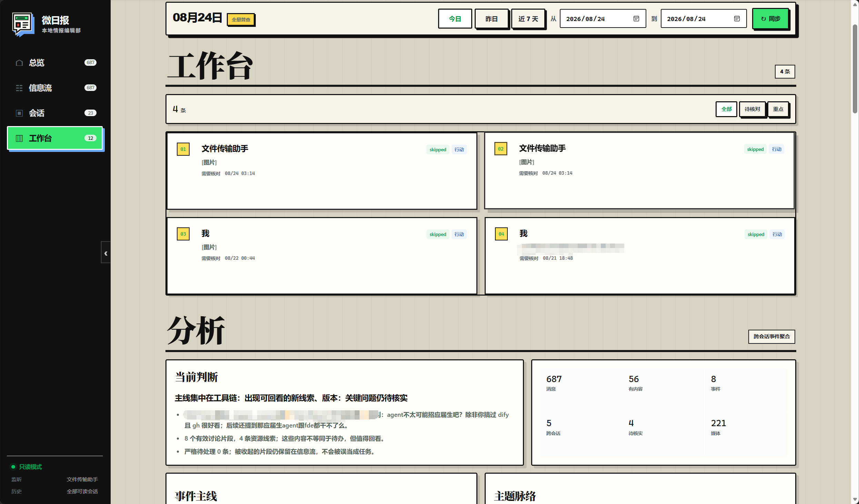Open the 总览 overview page
859x504 pixels.
[55, 63]
